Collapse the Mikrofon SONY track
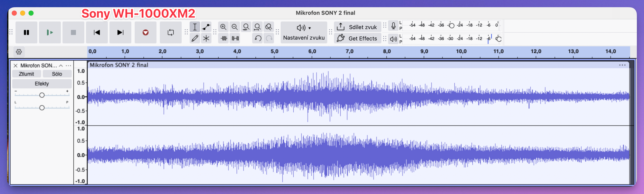The width and height of the screenshot is (644, 194). (x=61, y=66)
